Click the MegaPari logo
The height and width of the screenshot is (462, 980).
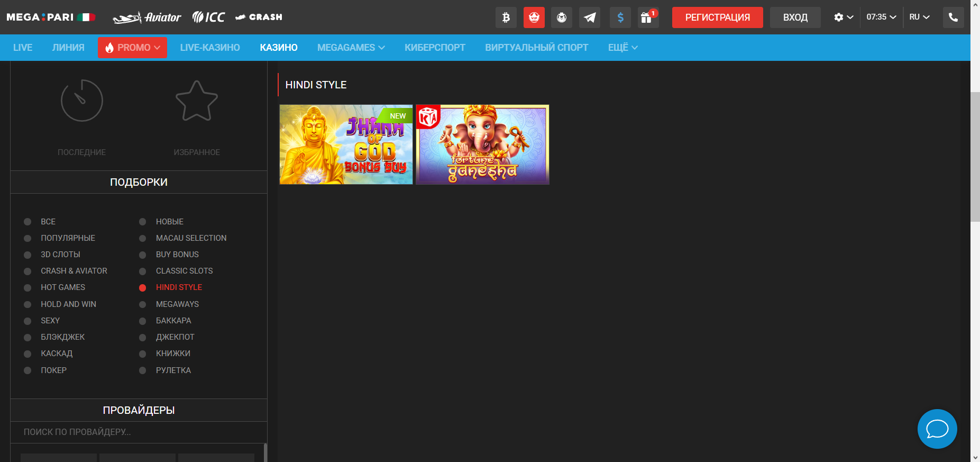coord(51,17)
